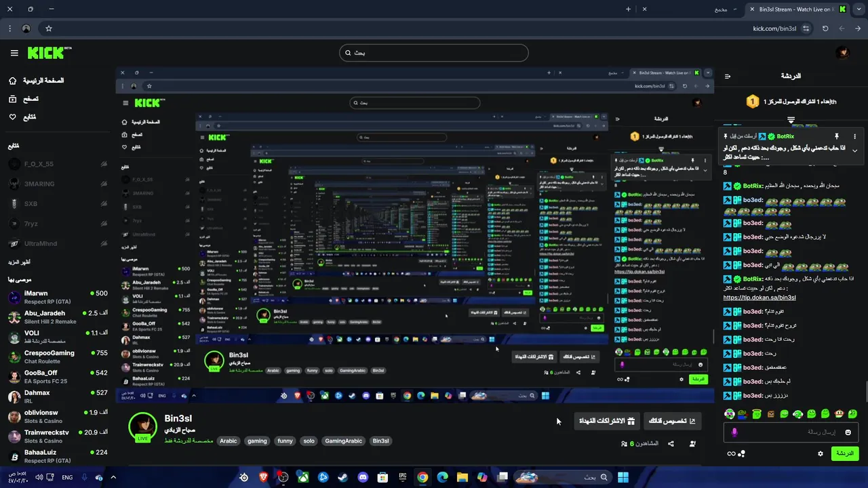
Task: Open tip.dokan.sa/bin3sl link in chat
Action: pyautogui.click(x=759, y=298)
